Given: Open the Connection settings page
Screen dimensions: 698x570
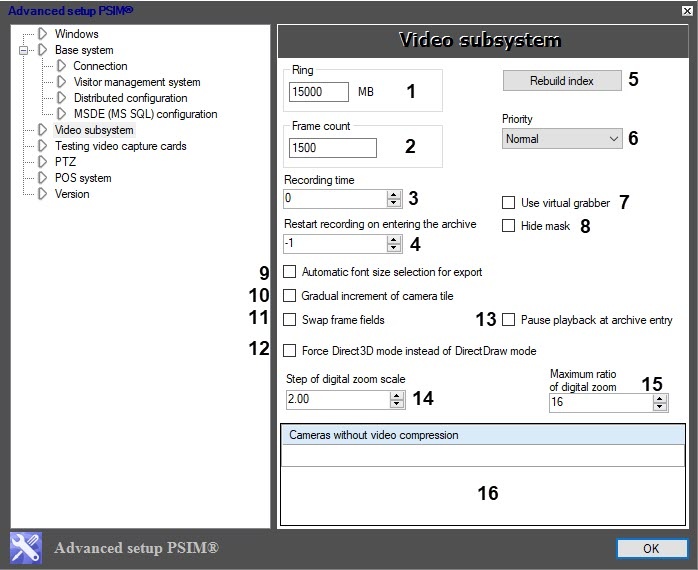Looking at the screenshot, I should [x=100, y=66].
